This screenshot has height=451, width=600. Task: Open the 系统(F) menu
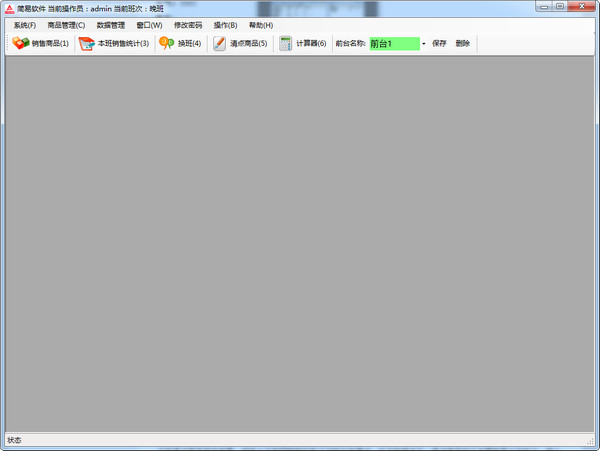[x=24, y=25]
